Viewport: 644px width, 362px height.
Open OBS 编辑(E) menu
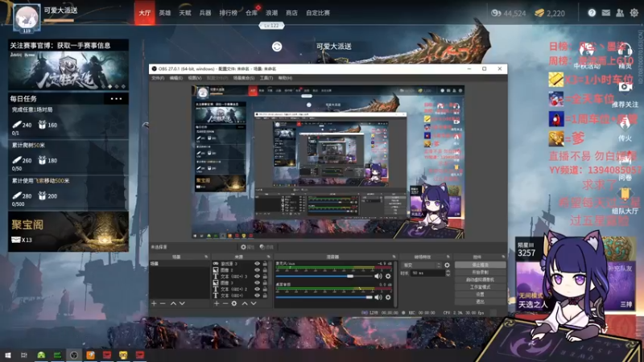(x=176, y=78)
